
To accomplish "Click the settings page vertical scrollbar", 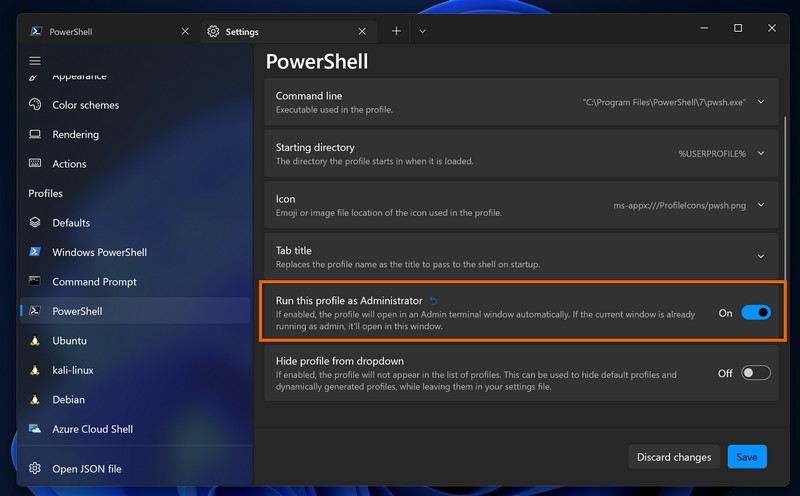I will tap(785, 199).
